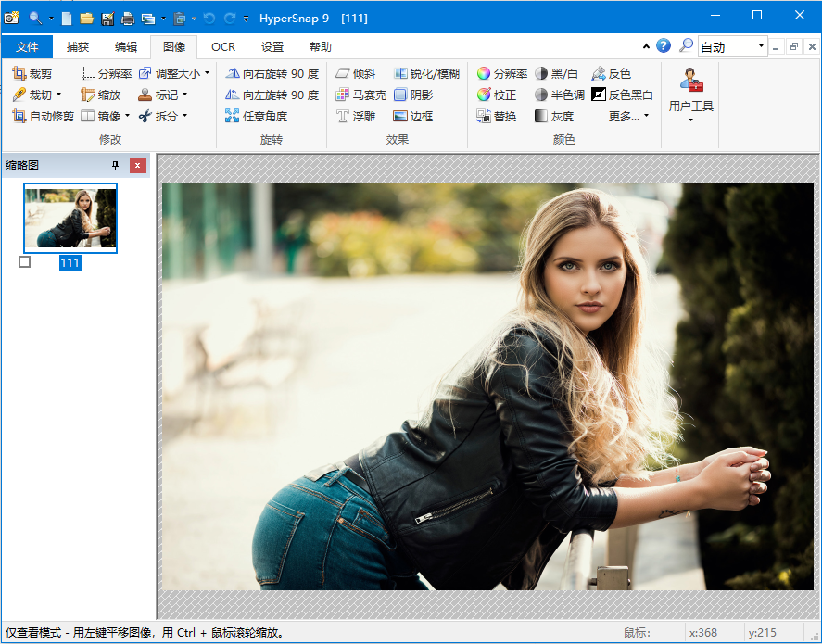Check the box under thumbnail 111

(24, 263)
